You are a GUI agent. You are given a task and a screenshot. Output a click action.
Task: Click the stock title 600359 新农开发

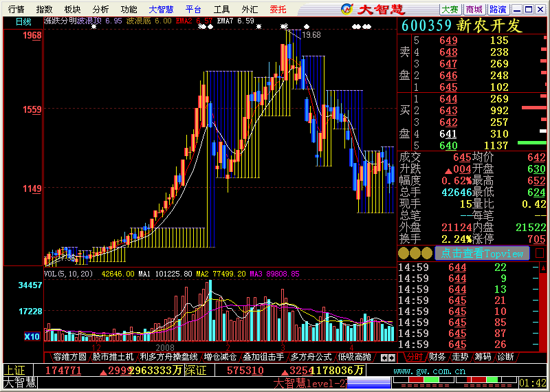(462, 25)
